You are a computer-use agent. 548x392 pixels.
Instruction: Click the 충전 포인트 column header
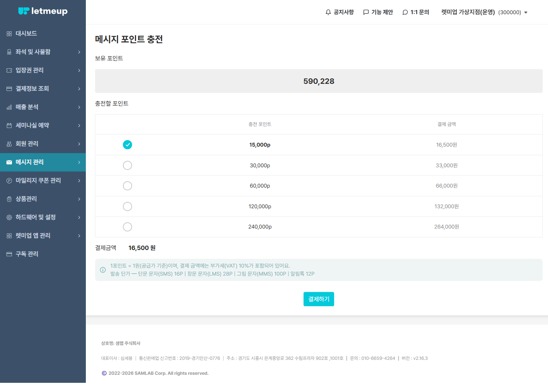tap(260, 124)
